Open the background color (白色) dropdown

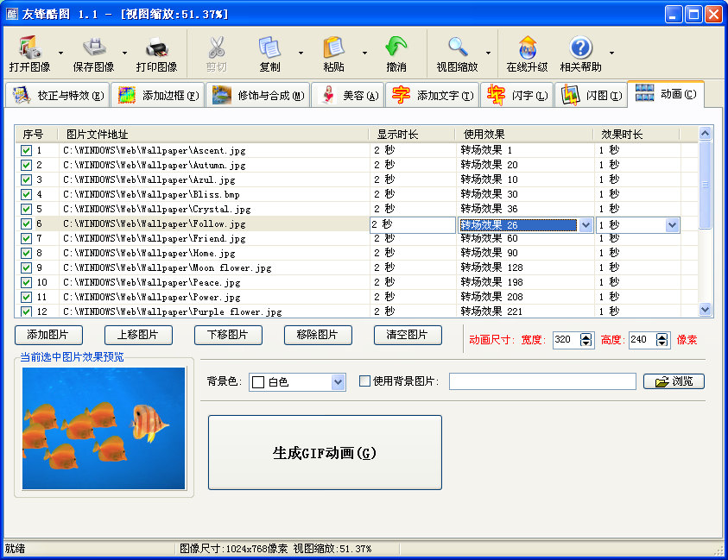[338, 382]
